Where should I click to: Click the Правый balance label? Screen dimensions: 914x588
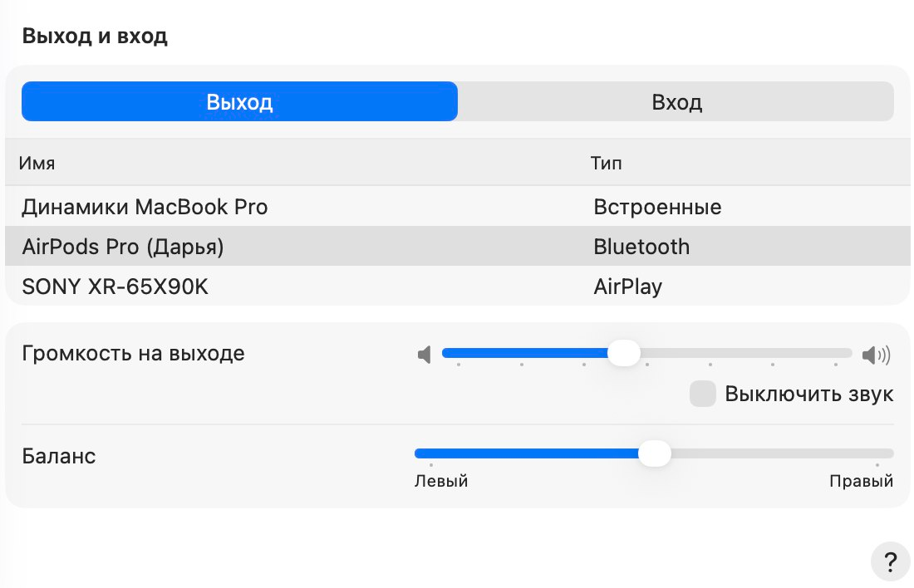click(x=861, y=482)
